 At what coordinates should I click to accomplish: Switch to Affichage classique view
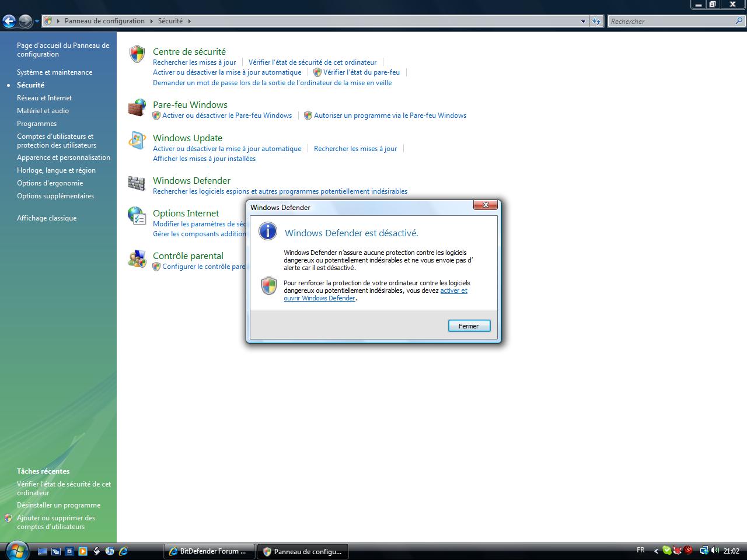coord(47,218)
